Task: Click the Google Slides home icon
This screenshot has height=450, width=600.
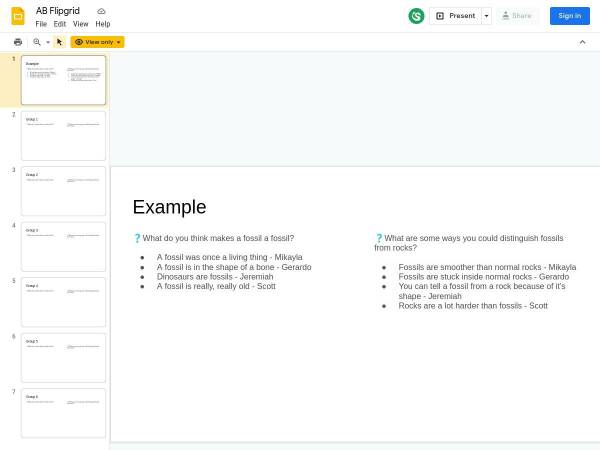Action: 18,16
